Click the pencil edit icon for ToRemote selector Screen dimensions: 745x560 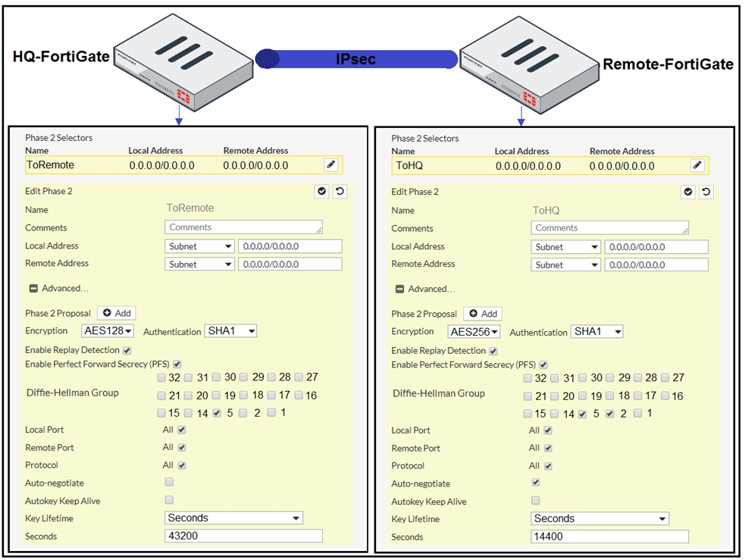tap(330, 164)
